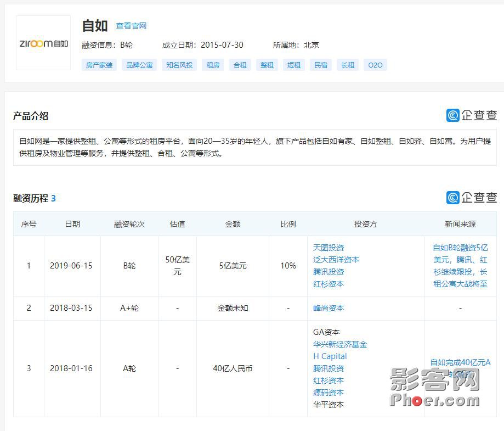Select the 短租 tag
The image size is (504, 431).
tap(294, 65)
